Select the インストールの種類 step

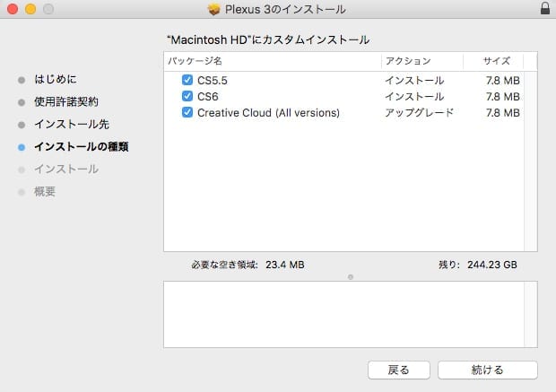point(82,146)
